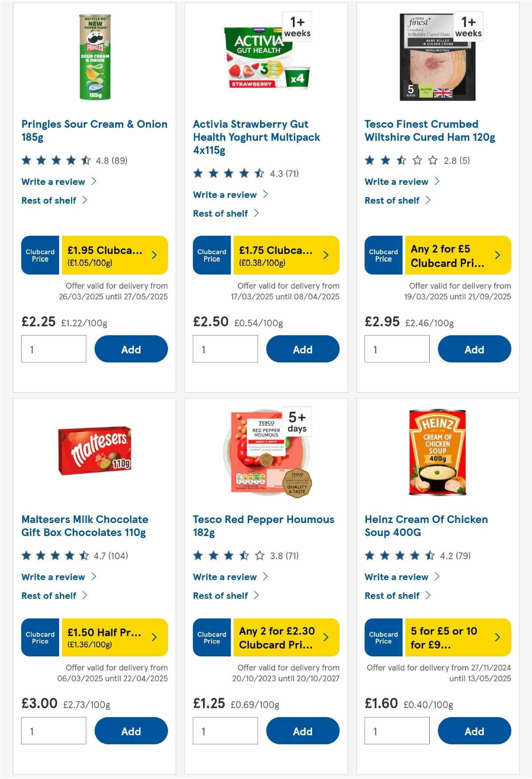The height and width of the screenshot is (779, 532).
Task: Select the Tesco Red Pepper Houmous title
Action: coord(263,525)
